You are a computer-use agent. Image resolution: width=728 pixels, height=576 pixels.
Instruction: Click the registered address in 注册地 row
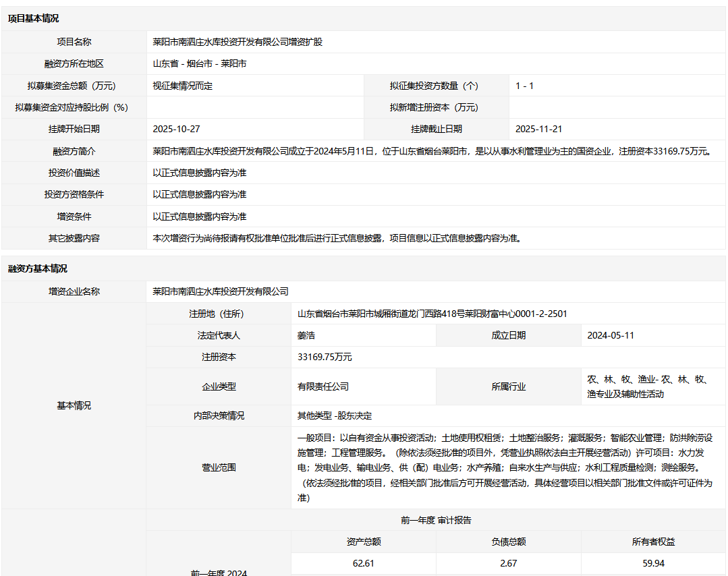(x=432, y=314)
